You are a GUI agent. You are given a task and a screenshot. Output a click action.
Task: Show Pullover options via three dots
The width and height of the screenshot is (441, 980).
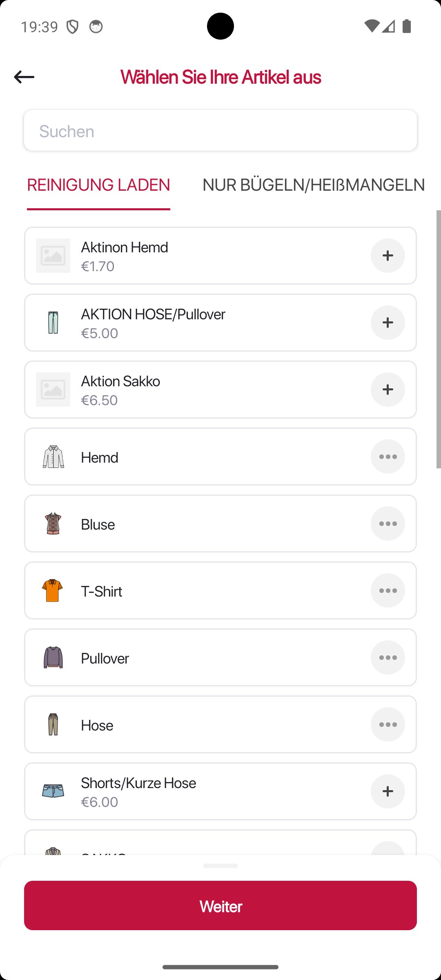(388, 657)
